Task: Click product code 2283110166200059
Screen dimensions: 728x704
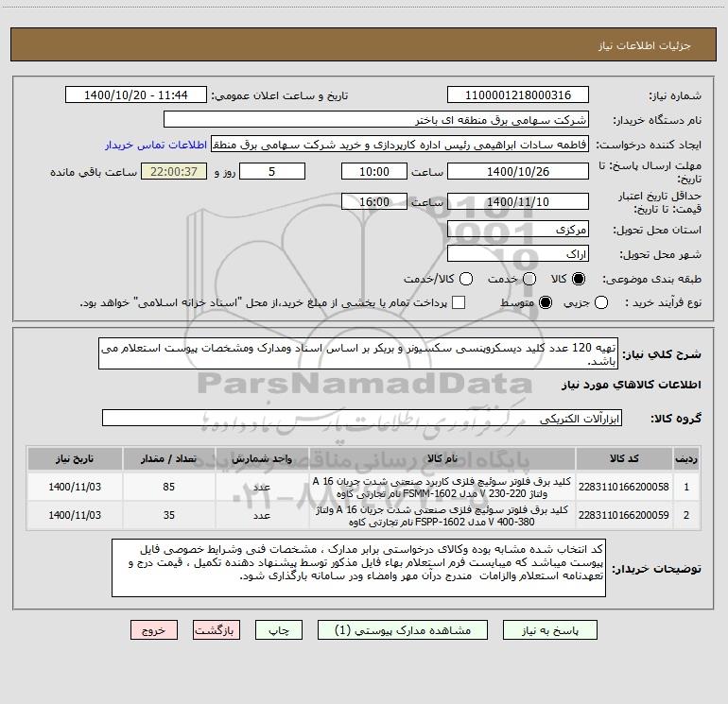Action: (x=624, y=515)
